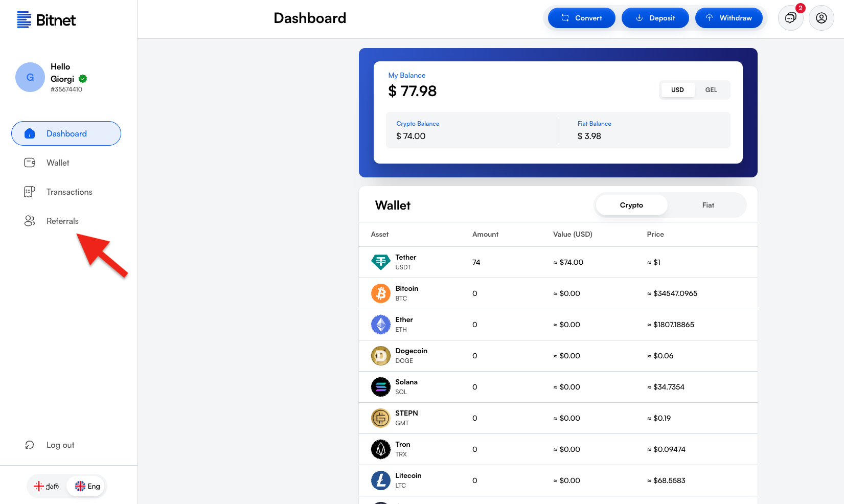Click the Referrals people icon
The width and height of the screenshot is (844, 504).
[x=30, y=221]
